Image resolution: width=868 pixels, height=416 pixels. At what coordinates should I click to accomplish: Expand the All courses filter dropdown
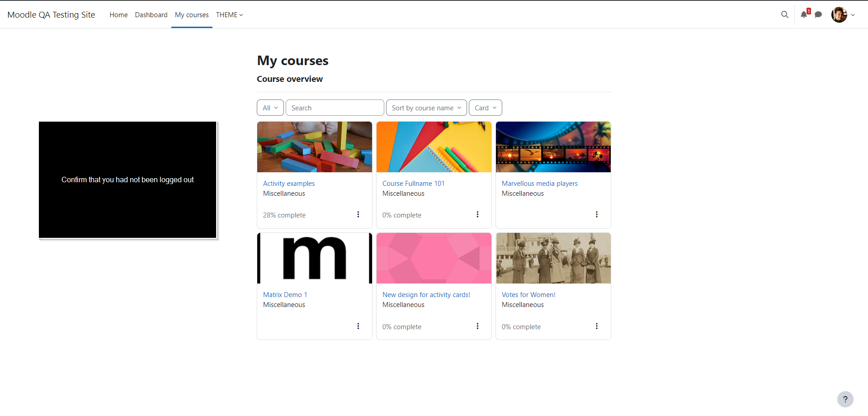(x=270, y=108)
